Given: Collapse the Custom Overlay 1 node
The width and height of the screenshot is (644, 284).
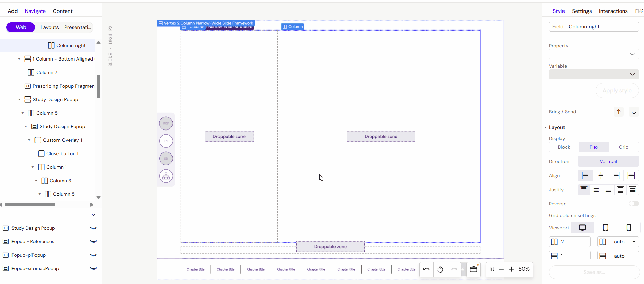Looking at the screenshot, I should coord(29,140).
